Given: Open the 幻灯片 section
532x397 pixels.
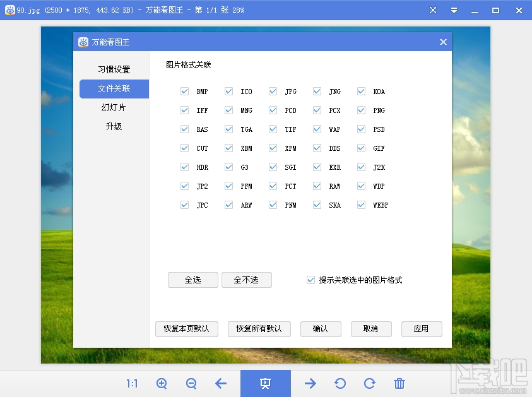Looking at the screenshot, I should 114,107.
